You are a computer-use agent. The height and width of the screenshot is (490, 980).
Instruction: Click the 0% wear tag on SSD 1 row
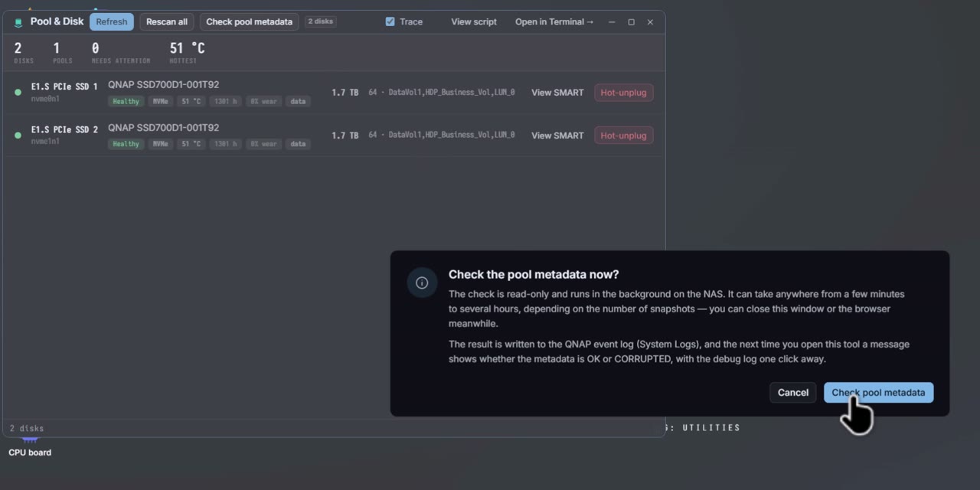263,101
